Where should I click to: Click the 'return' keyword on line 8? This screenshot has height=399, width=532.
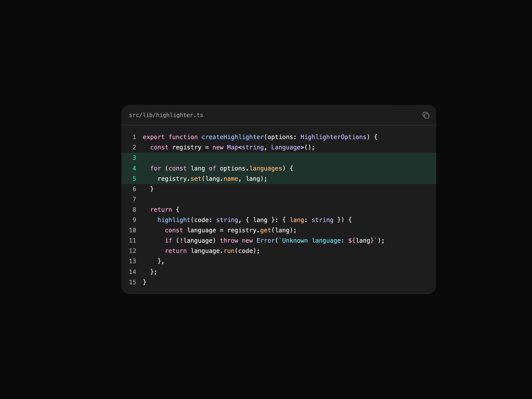tap(161, 210)
